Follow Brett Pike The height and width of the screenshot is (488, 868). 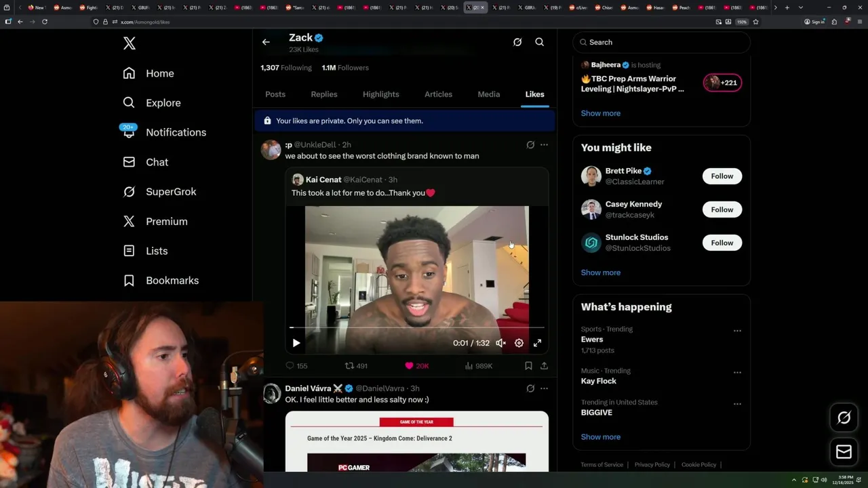(722, 176)
